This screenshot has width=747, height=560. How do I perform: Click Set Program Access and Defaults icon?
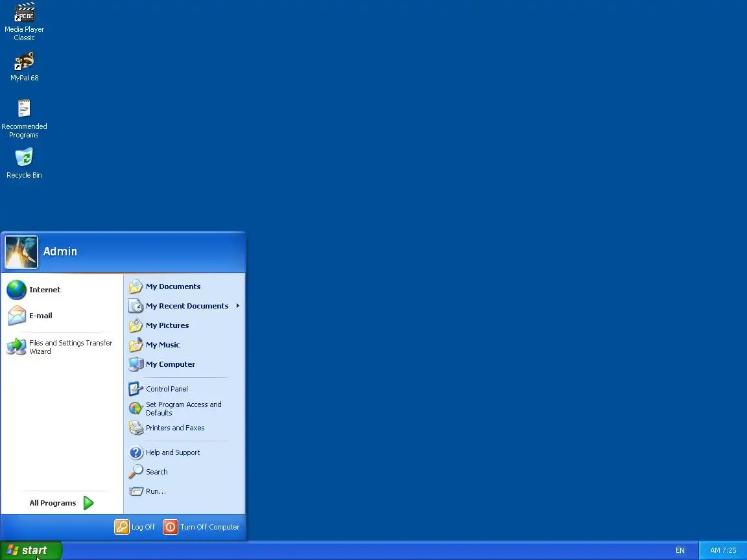tap(136, 408)
